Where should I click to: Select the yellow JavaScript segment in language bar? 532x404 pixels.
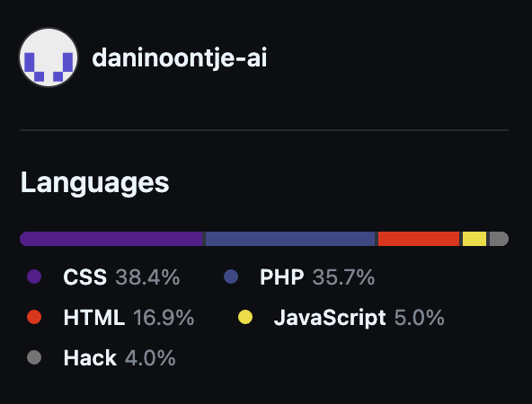474,239
